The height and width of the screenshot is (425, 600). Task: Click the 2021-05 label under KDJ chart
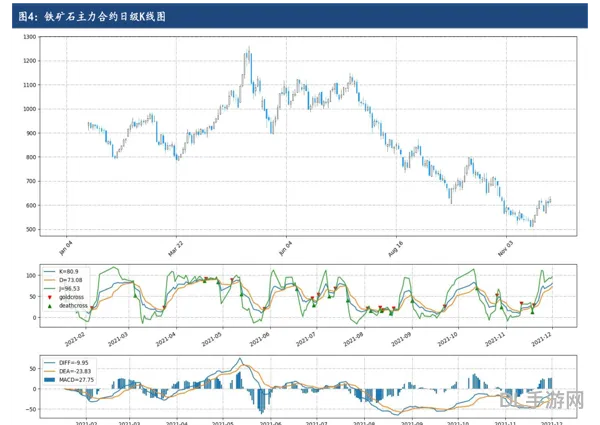click(212, 339)
